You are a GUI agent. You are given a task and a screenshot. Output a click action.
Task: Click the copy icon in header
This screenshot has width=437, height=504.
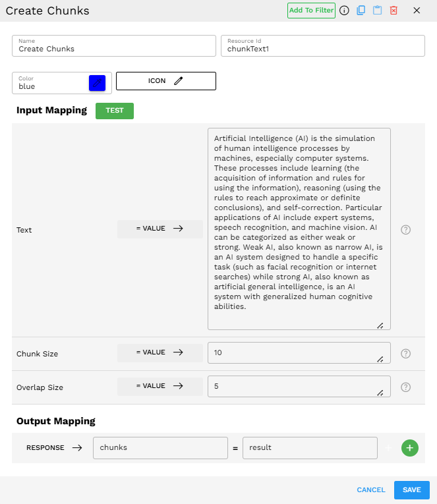[361, 11]
